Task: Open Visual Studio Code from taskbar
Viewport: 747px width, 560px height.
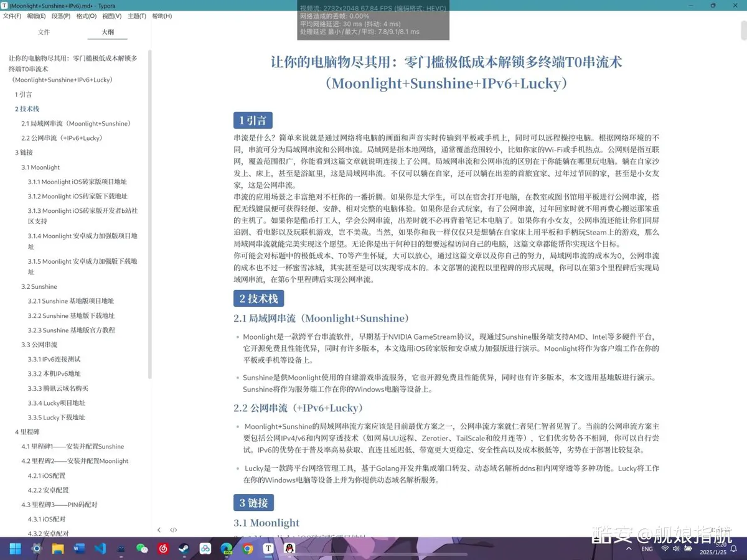Action: (100, 549)
